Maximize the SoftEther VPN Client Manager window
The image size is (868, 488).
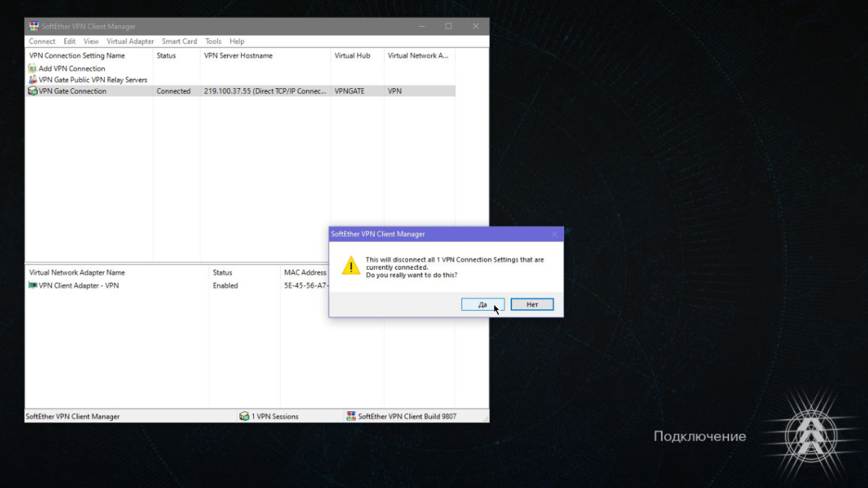point(448,26)
